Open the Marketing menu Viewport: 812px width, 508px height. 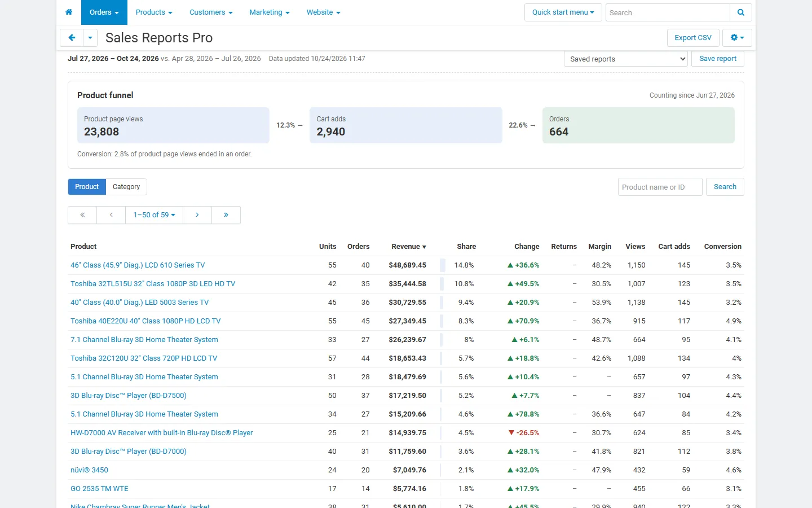(270, 12)
